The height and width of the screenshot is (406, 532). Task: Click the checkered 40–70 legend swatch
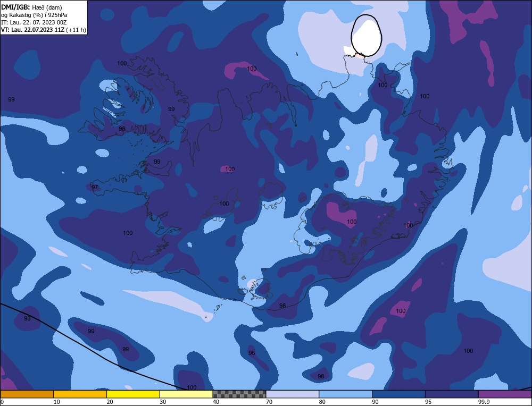pos(239,394)
